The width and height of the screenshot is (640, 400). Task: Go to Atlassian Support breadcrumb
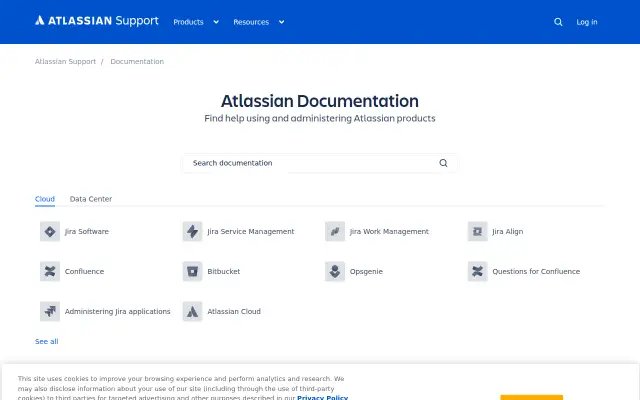pyautogui.click(x=65, y=62)
